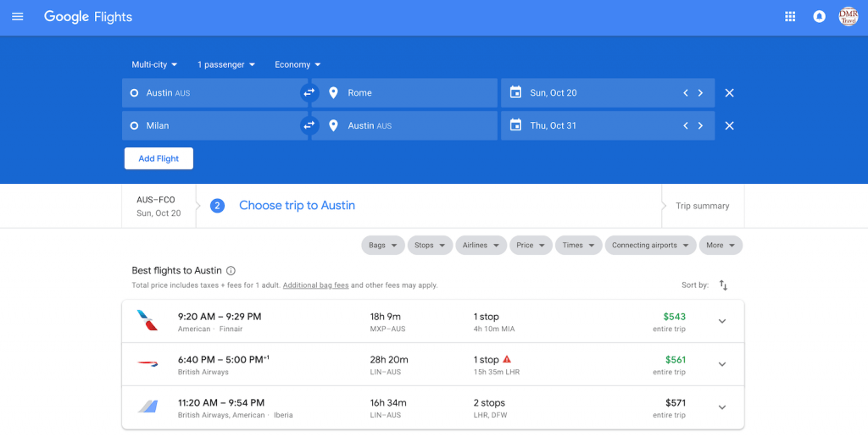Go to next day for Thu, Oct 31
The width and height of the screenshot is (868, 437).
click(700, 125)
